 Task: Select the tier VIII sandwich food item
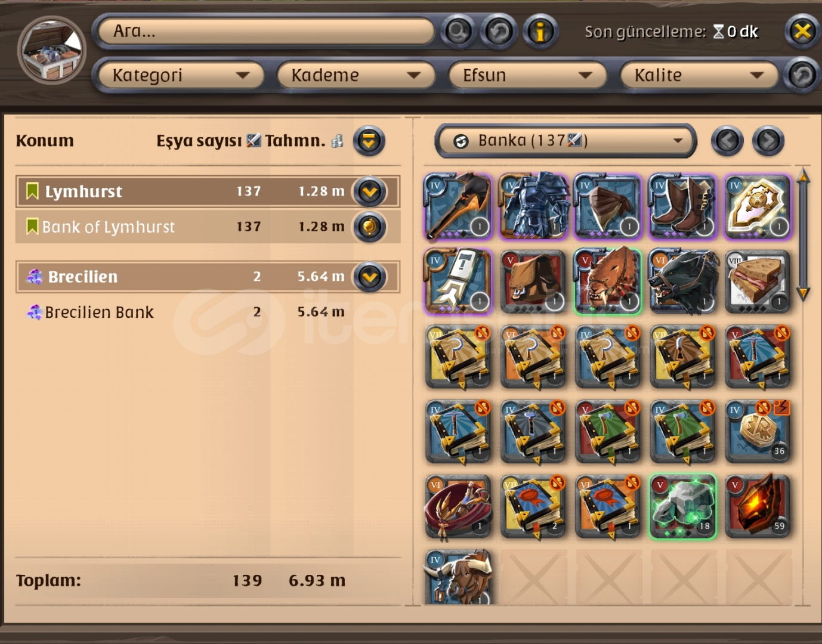point(758,281)
